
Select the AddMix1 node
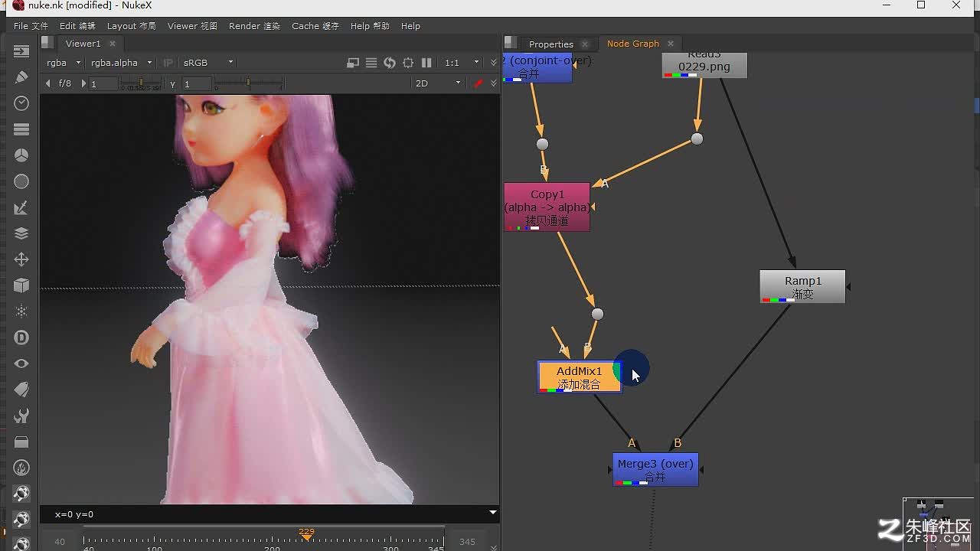click(x=580, y=377)
